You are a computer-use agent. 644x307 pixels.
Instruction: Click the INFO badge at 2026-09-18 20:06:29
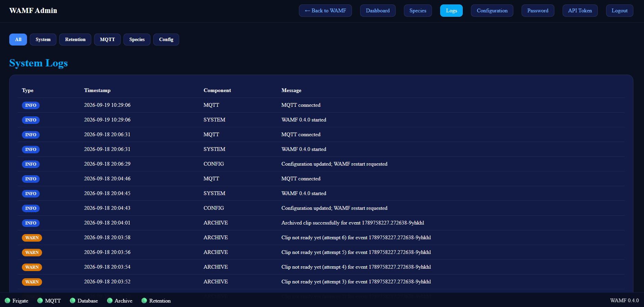point(31,164)
